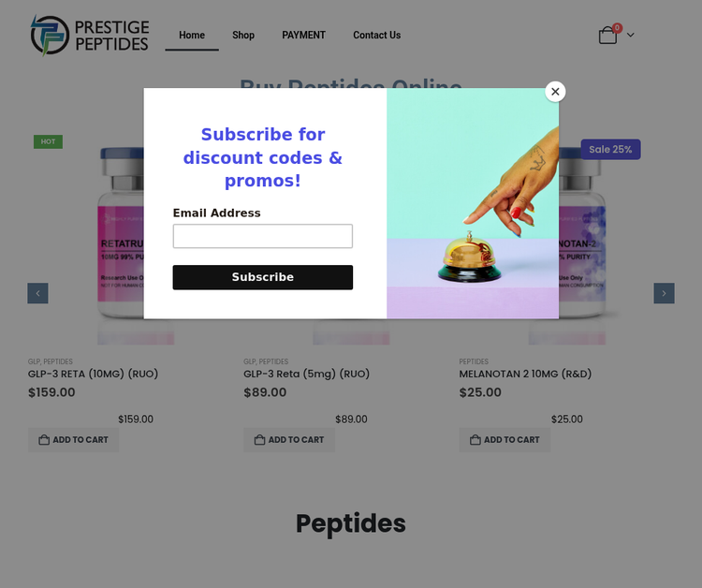The width and height of the screenshot is (702, 588).
Task: Navigate to the PAYMENT page
Action: (303, 36)
